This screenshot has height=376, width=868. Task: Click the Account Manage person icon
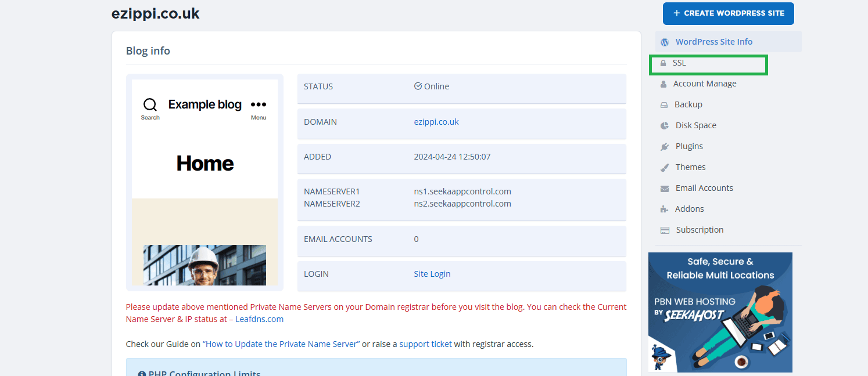663,84
